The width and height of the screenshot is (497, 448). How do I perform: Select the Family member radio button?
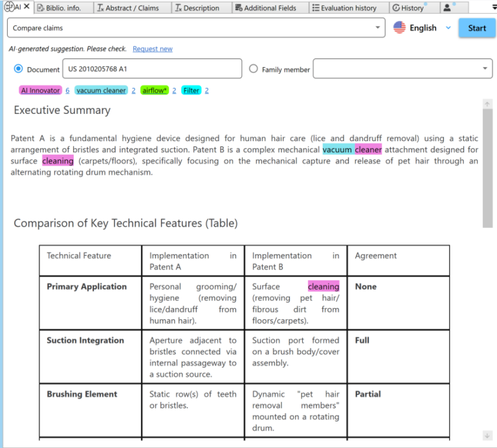click(x=254, y=69)
